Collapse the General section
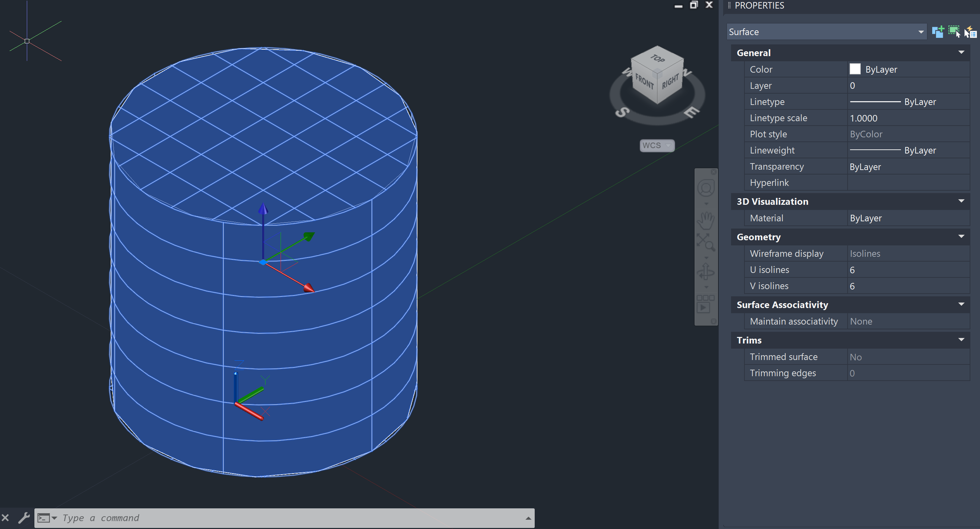This screenshot has height=529, width=980. click(x=961, y=53)
